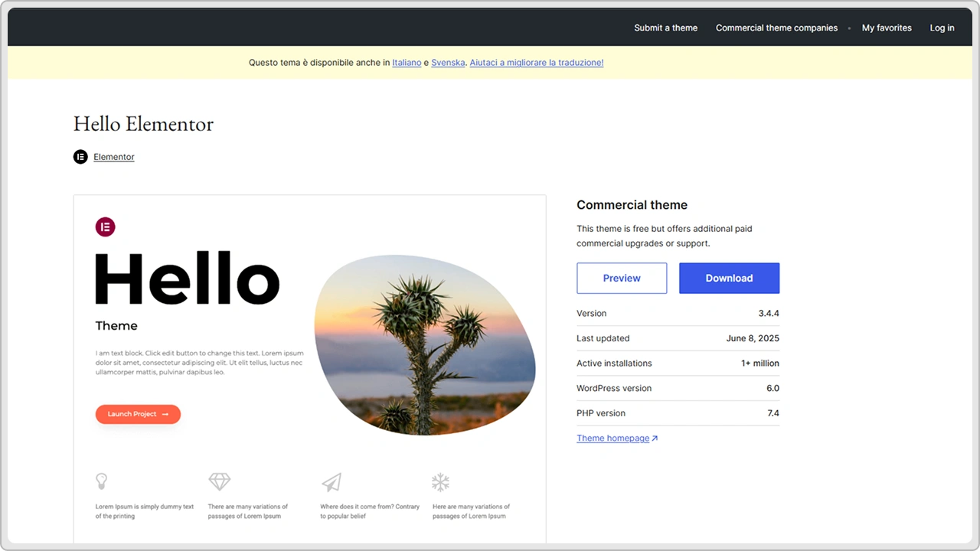Open the Elementor author link
This screenshot has height=551, width=980.
click(x=114, y=157)
